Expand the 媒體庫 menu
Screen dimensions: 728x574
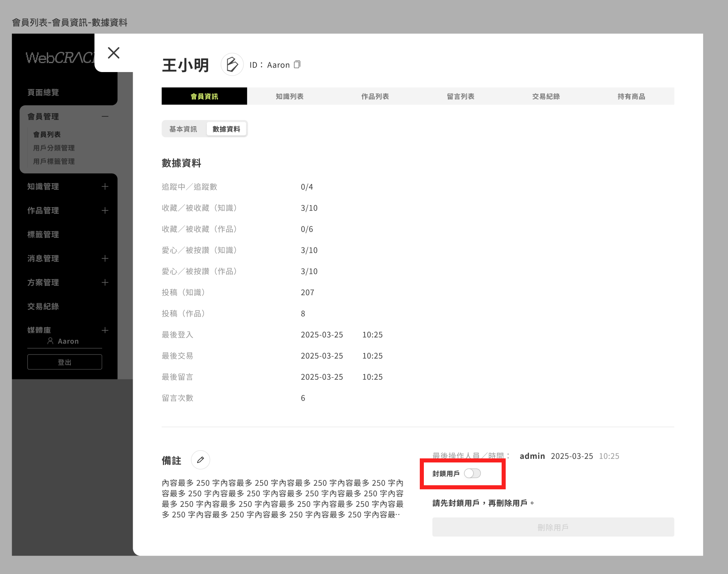[105, 330]
